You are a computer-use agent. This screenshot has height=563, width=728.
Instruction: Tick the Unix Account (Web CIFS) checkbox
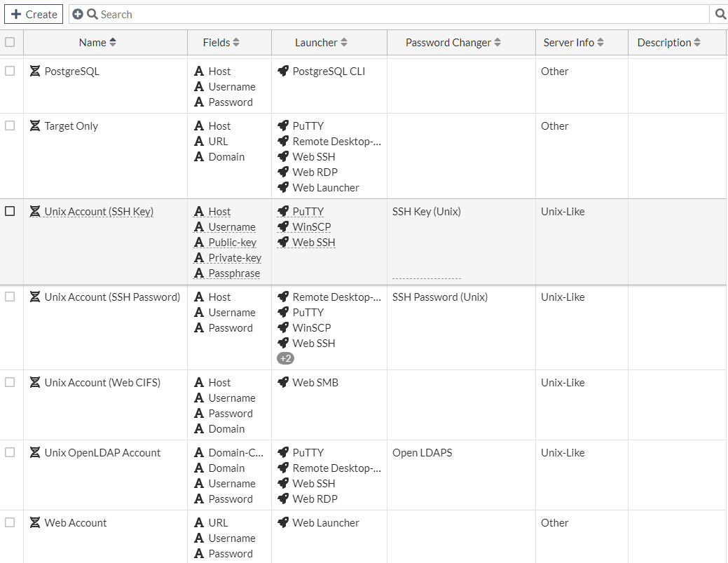(x=10, y=382)
